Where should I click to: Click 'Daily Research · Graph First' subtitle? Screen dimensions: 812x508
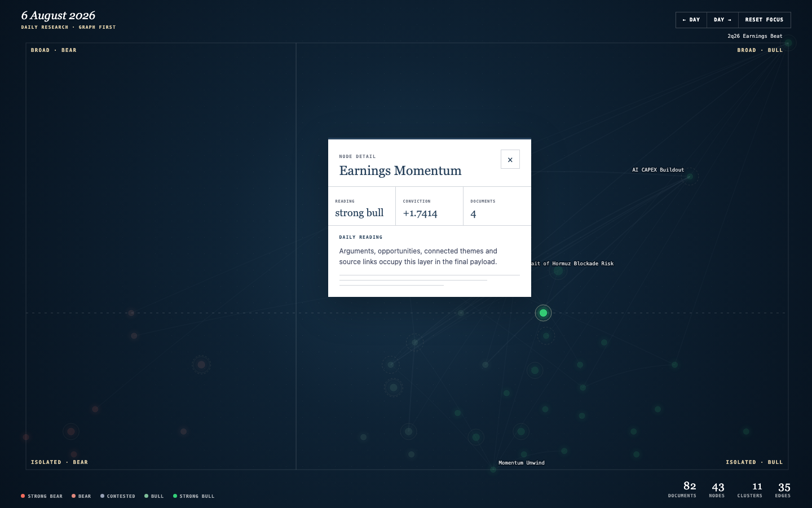point(68,27)
